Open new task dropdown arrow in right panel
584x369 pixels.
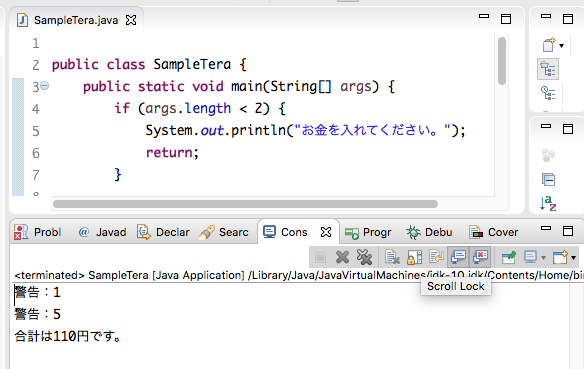(x=561, y=46)
